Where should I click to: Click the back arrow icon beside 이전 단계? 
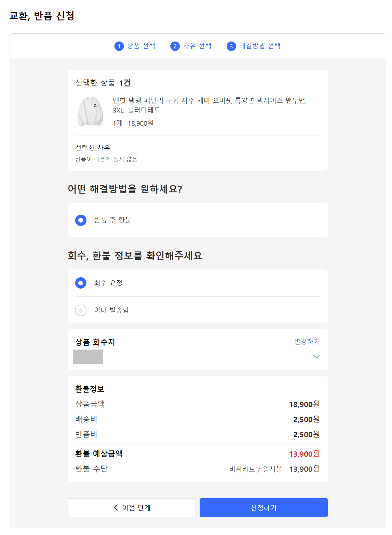point(116,508)
